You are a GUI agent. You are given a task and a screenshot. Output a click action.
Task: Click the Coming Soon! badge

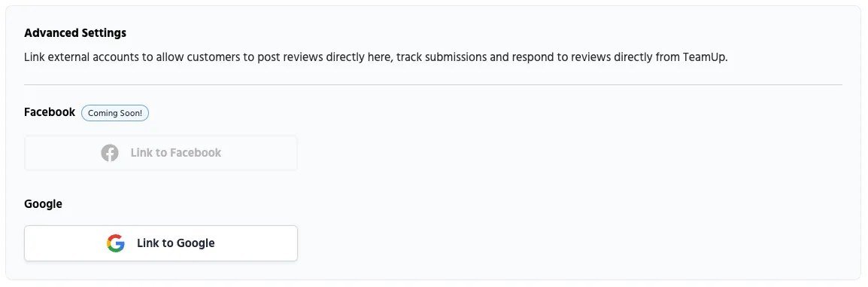click(115, 113)
